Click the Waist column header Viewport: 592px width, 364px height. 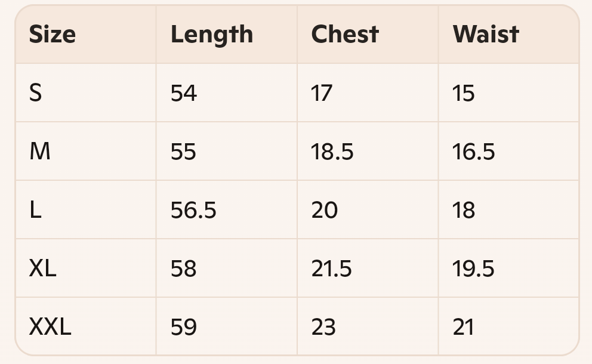(486, 35)
